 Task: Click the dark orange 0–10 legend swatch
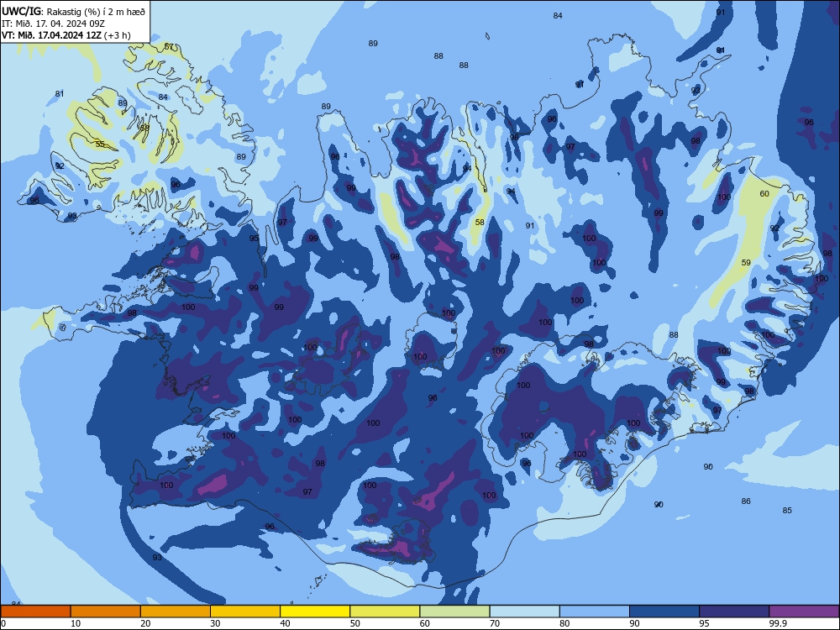tap(35, 612)
